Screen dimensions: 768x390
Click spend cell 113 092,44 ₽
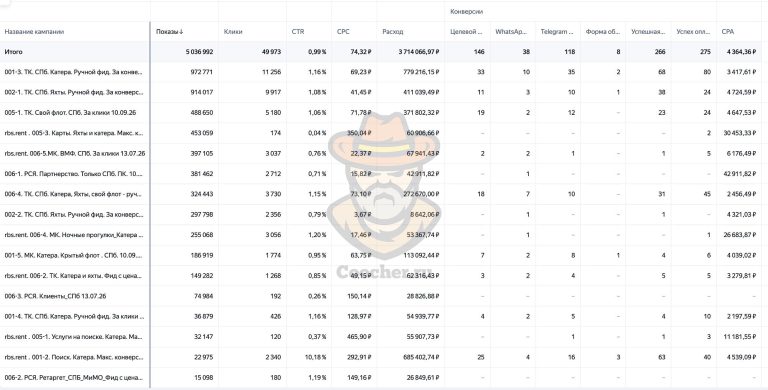pos(421,256)
